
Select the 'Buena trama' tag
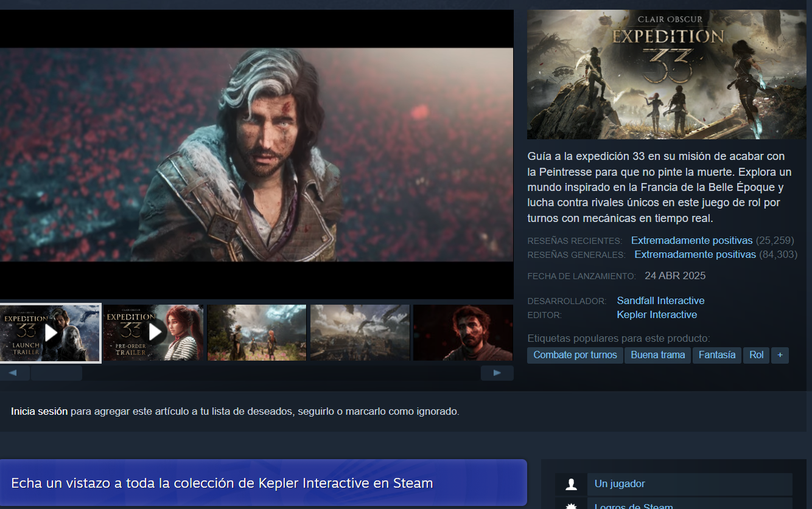tap(658, 355)
